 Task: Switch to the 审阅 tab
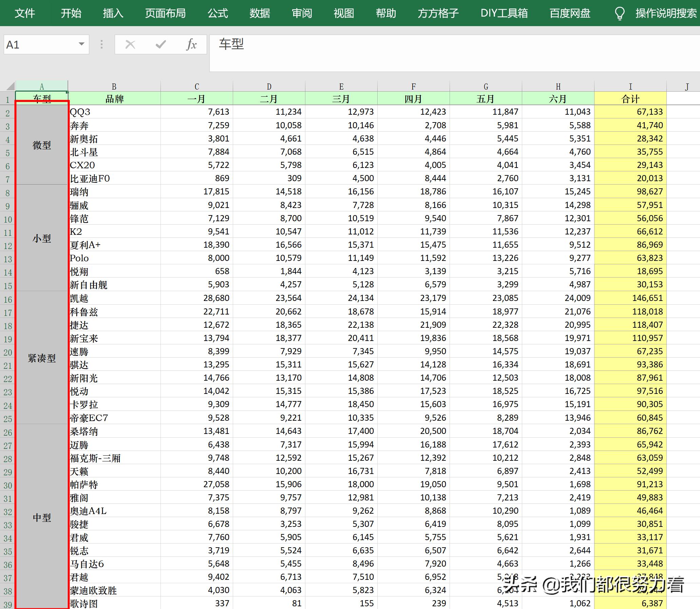tap(302, 13)
